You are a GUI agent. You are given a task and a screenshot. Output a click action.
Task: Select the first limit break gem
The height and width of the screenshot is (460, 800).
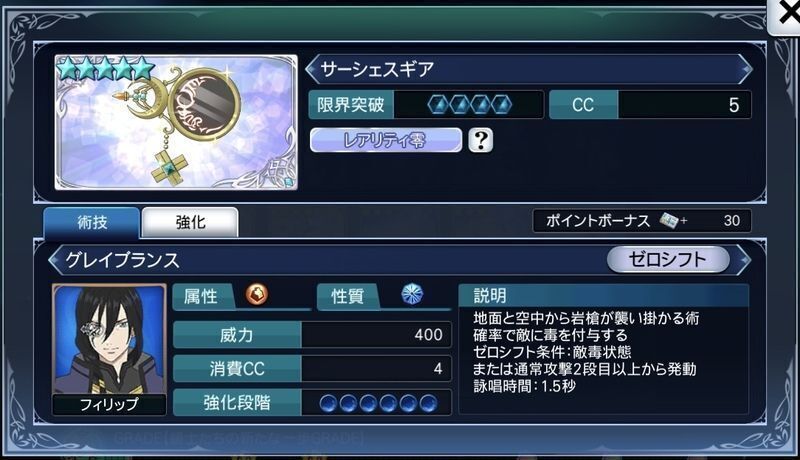pyautogui.click(x=438, y=105)
